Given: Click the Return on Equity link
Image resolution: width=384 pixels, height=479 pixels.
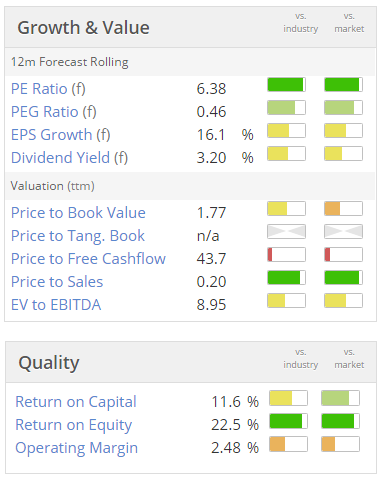Looking at the screenshot, I should pos(74,425).
